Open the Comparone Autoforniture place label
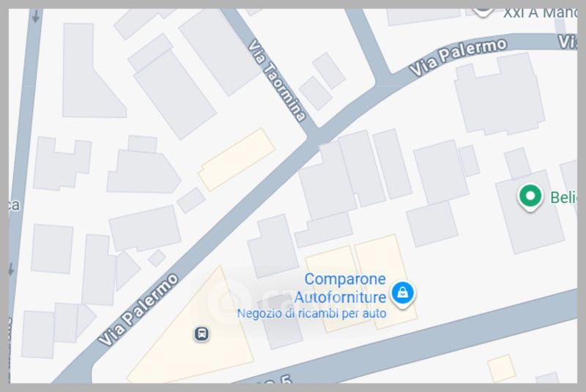Image resolution: width=586 pixels, height=392 pixels. pyautogui.click(x=340, y=288)
